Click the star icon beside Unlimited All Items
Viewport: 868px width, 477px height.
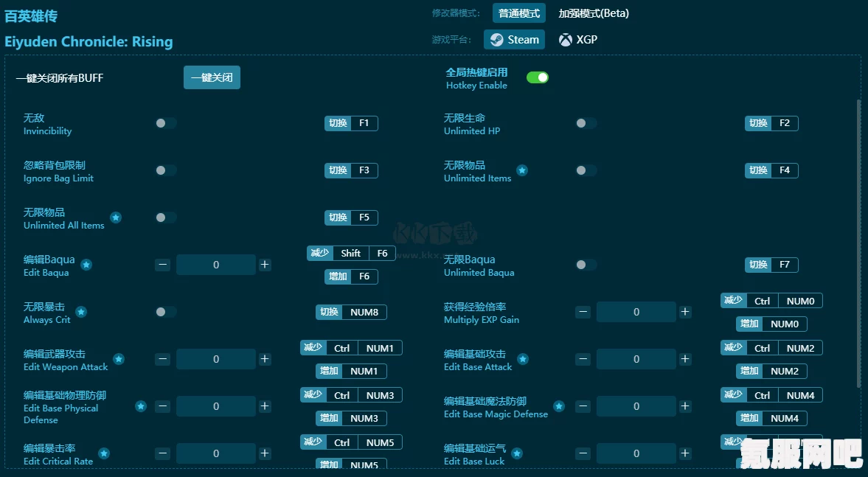coord(116,217)
